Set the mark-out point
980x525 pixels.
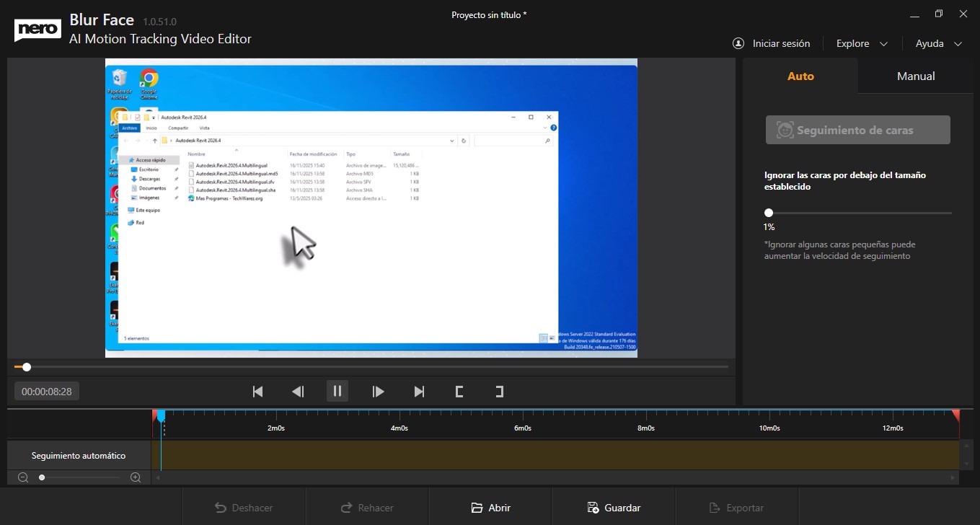499,391
